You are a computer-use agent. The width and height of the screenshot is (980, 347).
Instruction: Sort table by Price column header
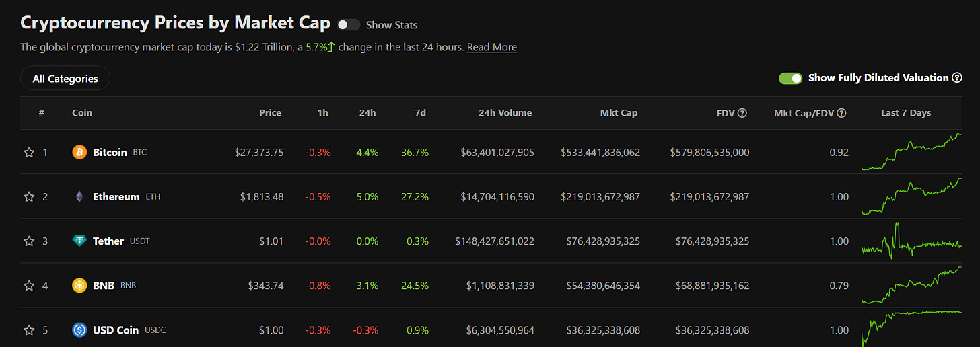tap(271, 113)
